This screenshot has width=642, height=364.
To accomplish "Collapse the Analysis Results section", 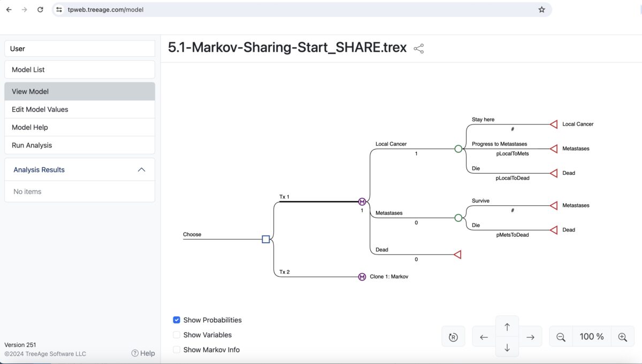I will [x=141, y=169].
